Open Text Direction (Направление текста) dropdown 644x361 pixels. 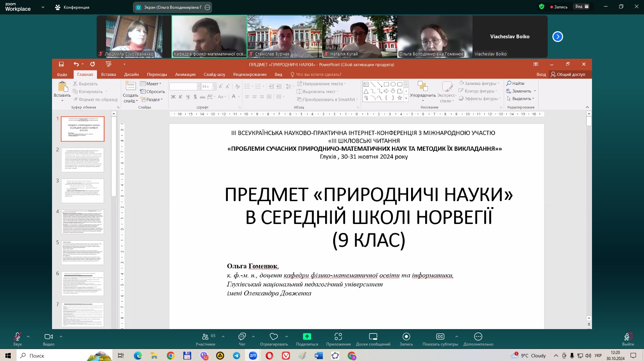click(321, 84)
